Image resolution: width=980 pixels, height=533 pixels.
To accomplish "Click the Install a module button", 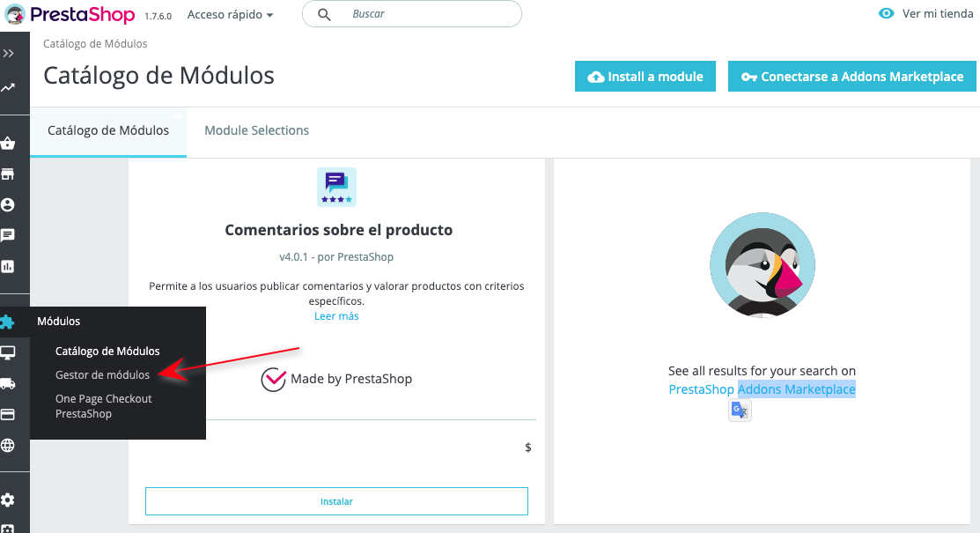I will (x=645, y=77).
